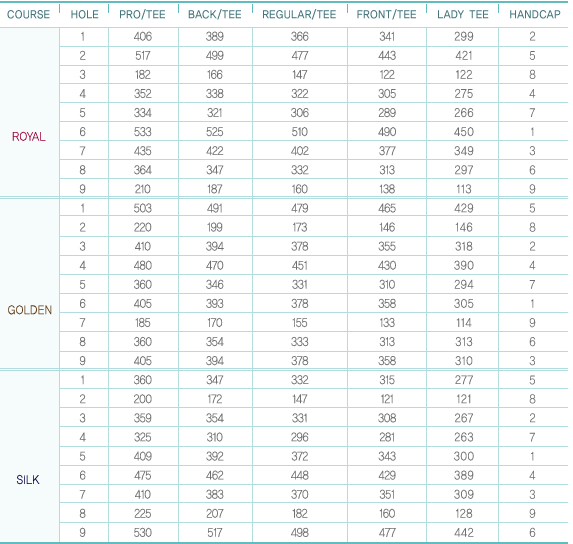573x544 pixels.
Task: Click Silk hole 8 Regular/Tee value 182
Action: [x=300, y=513]
